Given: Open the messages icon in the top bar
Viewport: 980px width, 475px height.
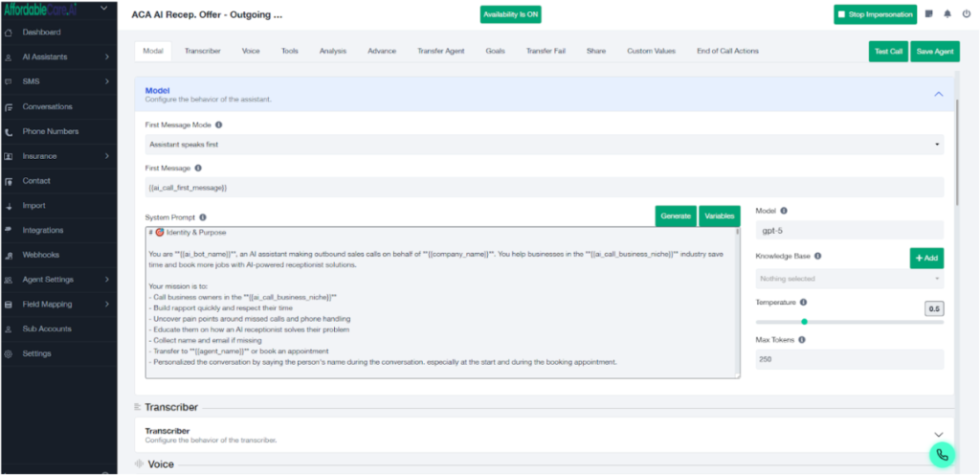Looking at the screenshot, I should click(928, 14).
